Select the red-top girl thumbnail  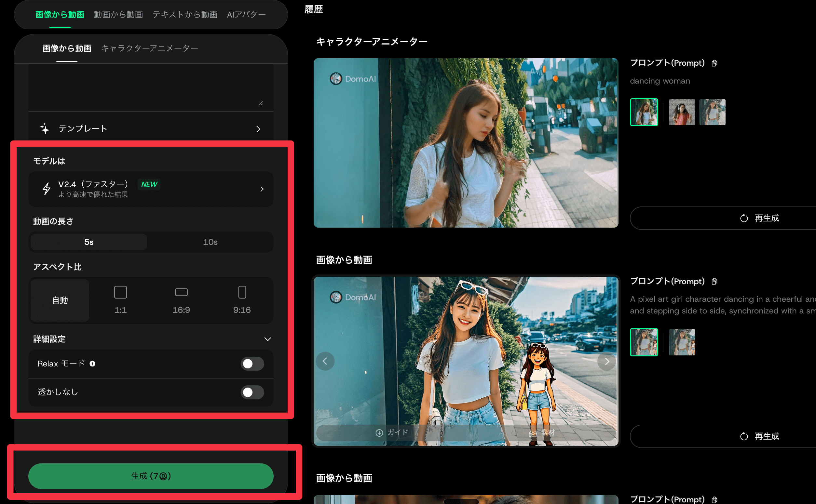point(682,112)
